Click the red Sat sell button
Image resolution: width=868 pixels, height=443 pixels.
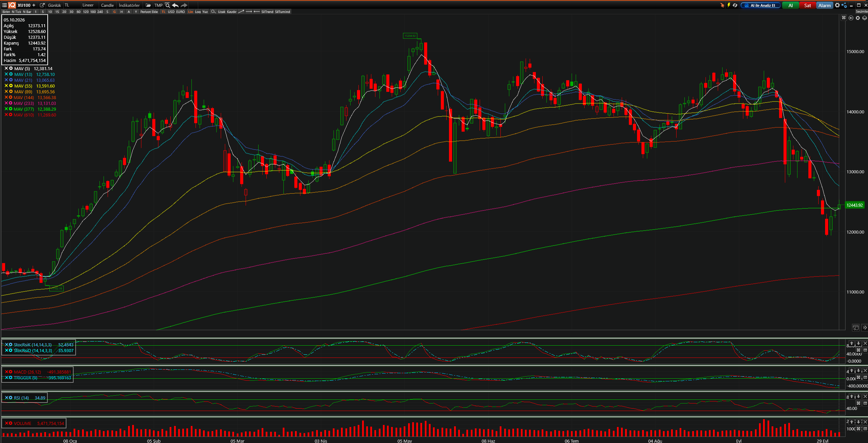click(x=807, y=5)
